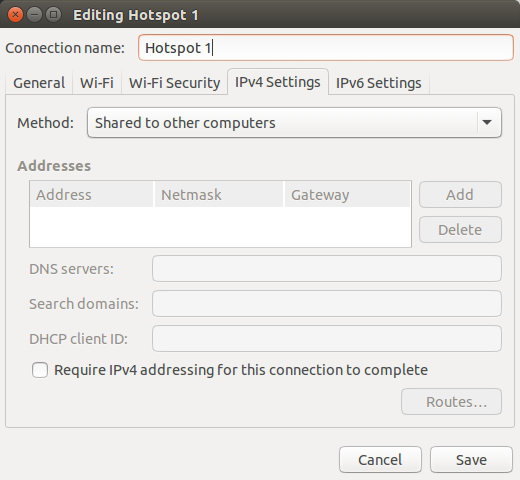Open the Wi-Fi tab

coord(97,83)
